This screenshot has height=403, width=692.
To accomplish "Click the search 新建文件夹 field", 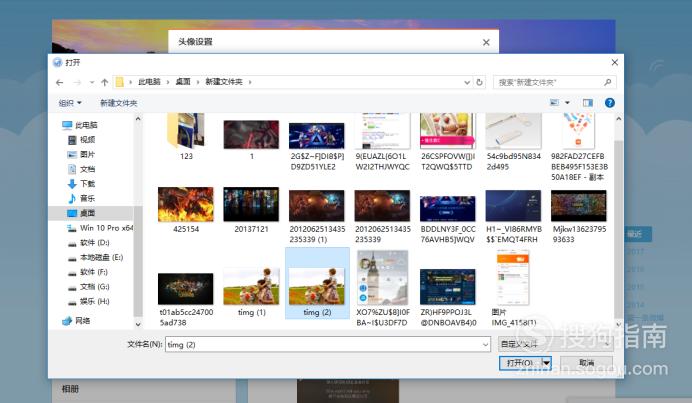I will pos(554,82).
